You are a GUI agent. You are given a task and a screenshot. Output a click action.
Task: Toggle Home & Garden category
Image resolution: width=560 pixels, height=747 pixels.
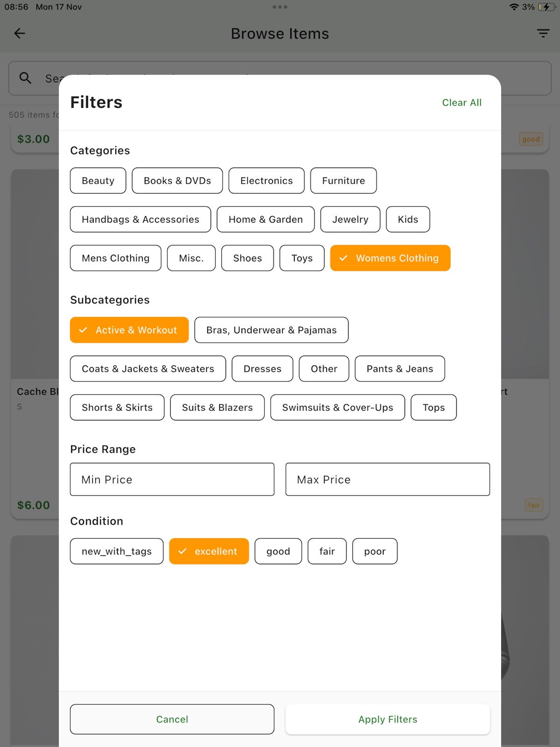pyautogui.click(x=266, y=219)
